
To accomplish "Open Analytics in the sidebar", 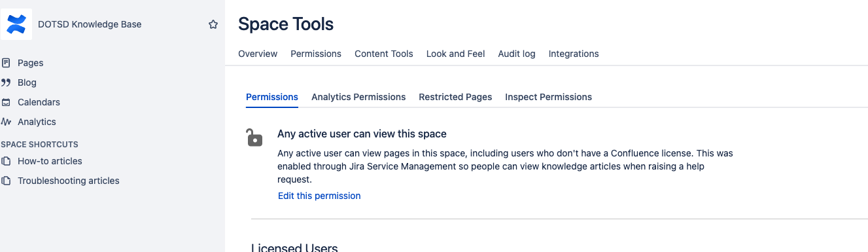I will (37, 122).
